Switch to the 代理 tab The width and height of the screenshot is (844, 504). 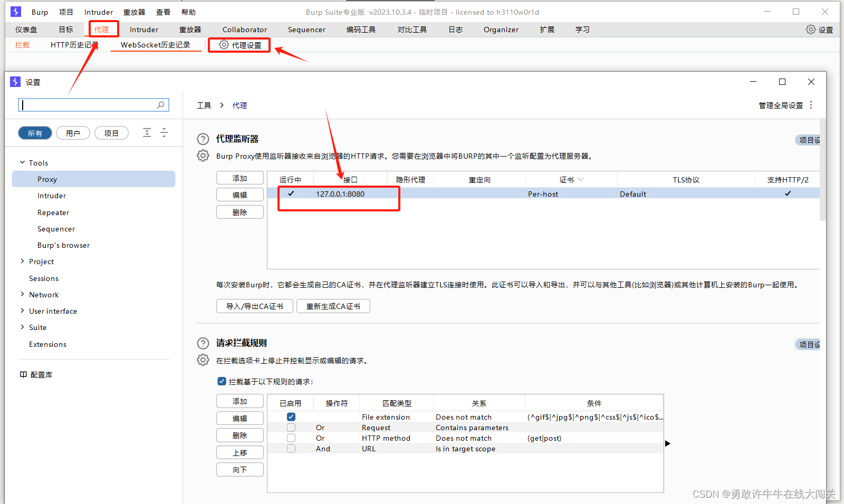coord(102,30)
